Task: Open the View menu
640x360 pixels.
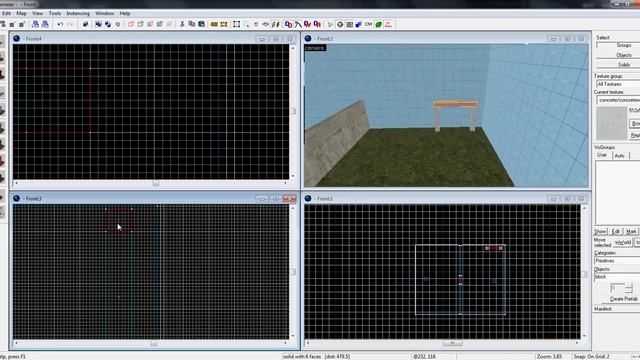Action: [x=38, y=13]
